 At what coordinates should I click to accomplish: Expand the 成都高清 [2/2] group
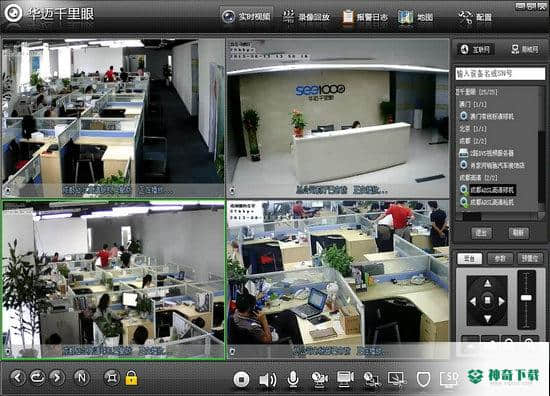(x=478, y=177)
